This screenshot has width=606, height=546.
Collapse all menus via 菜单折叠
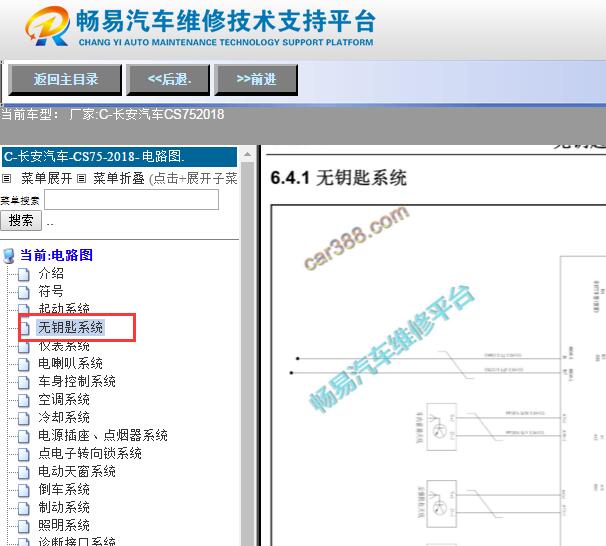[x=119, y=178]
